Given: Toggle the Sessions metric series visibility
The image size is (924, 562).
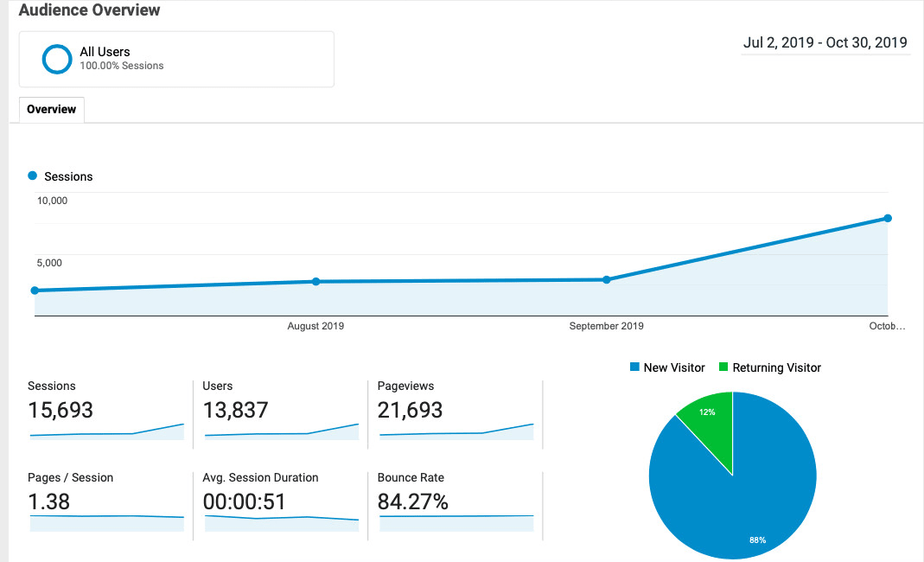Looking at the screenshot, I should (x=61, y=176).
